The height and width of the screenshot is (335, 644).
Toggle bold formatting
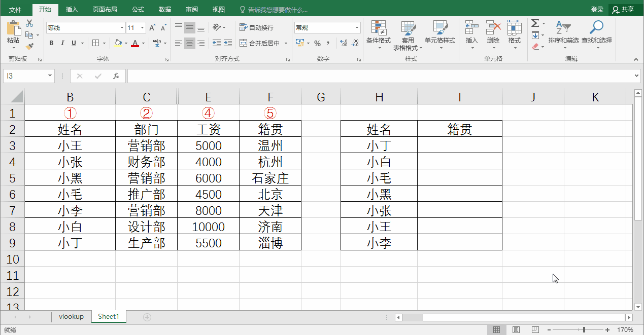tap(51, 44)
